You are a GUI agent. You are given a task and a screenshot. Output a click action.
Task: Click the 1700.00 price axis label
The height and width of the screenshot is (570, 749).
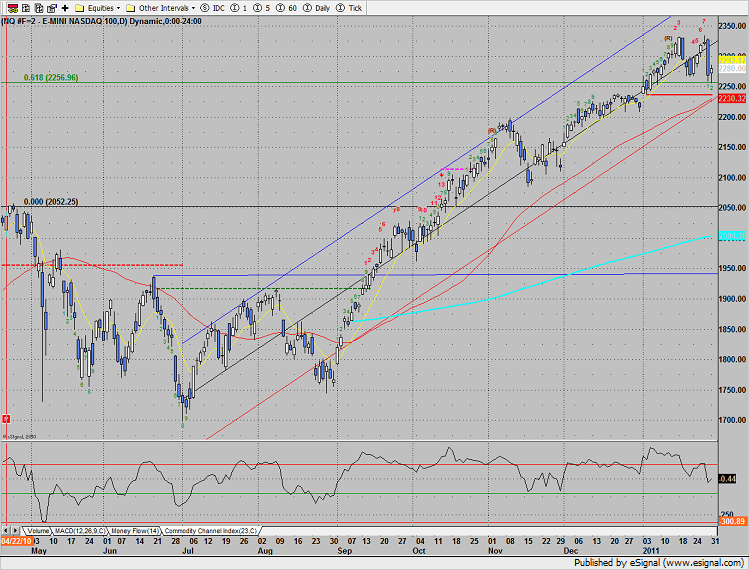732,420
